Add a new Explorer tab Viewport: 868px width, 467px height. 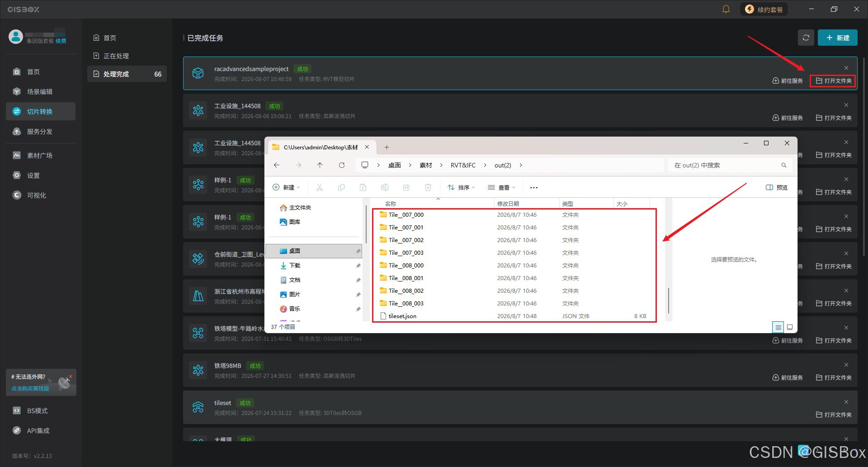387,148
